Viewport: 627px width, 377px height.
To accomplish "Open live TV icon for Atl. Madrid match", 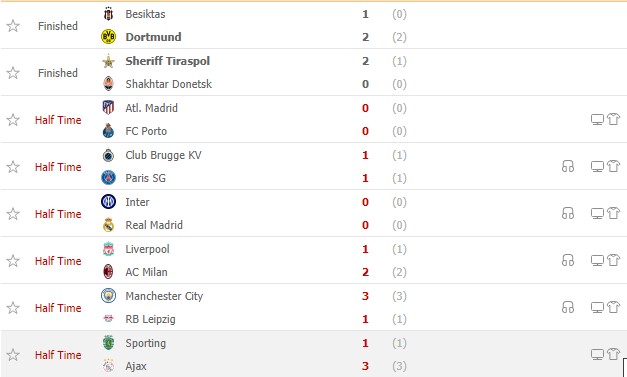I will (x=597, y=120).
